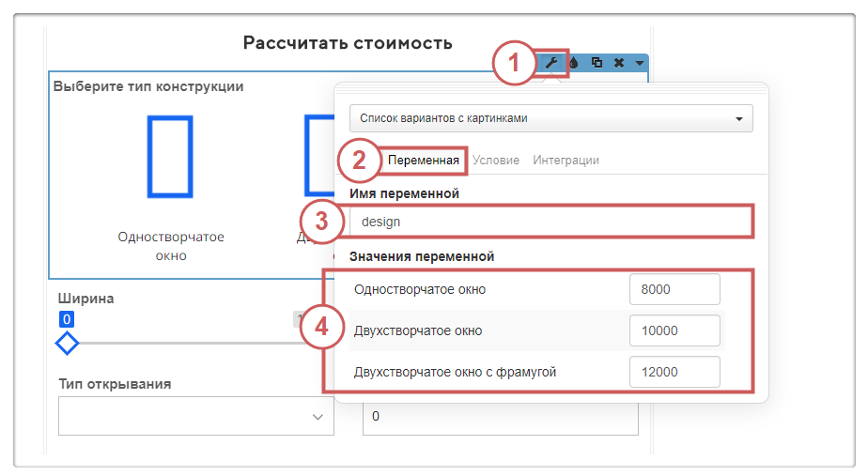This screenshot has height=476, width=868.
Task: Switch to the 'Переменная' tab
Action: coord(424,161)
